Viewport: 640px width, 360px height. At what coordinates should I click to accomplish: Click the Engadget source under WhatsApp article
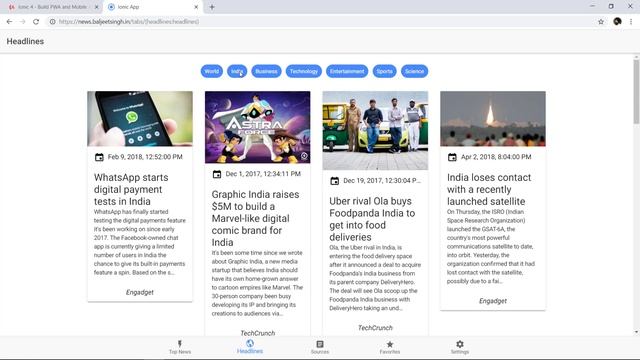tap(140, 292)
